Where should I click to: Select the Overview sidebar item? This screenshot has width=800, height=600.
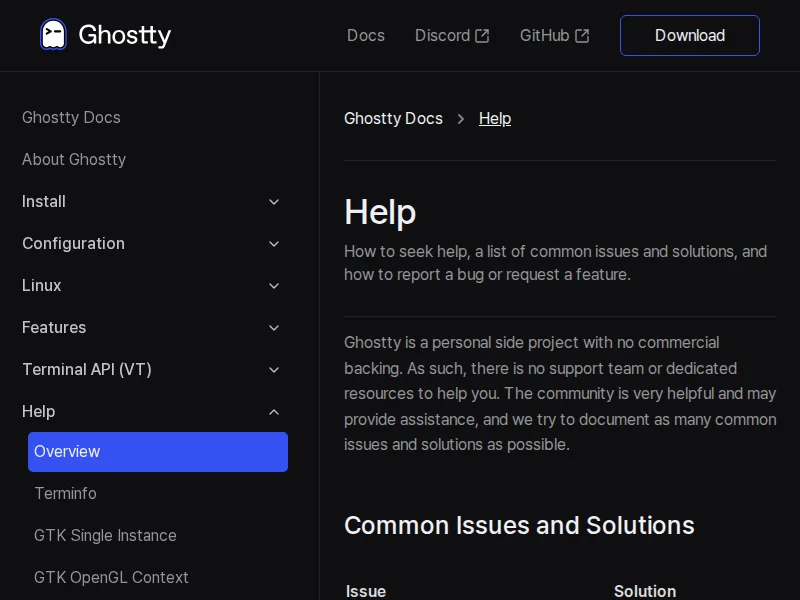coord(157,452)
